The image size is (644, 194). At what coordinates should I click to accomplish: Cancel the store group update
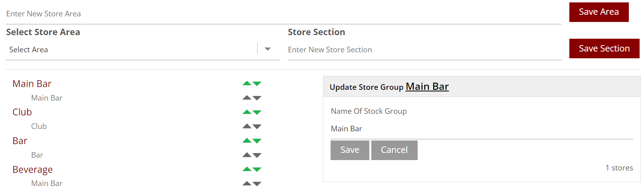394,150
